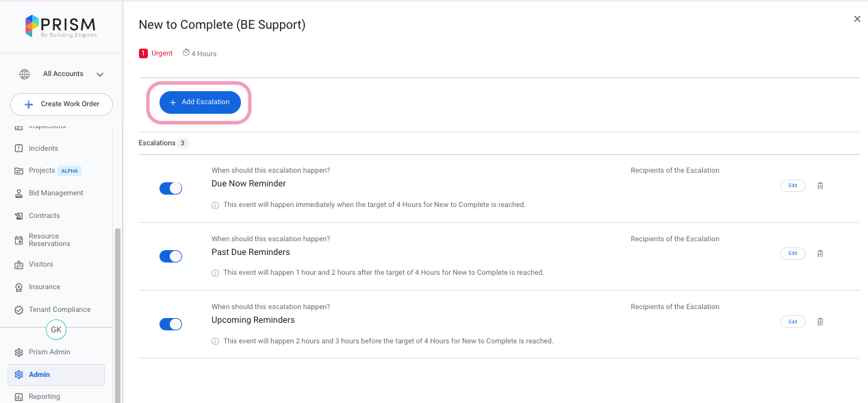Expand the All Accounts dropdown chevron
Image resolution: width=868 pixels, height=403 pixels.
coord(100,74)
